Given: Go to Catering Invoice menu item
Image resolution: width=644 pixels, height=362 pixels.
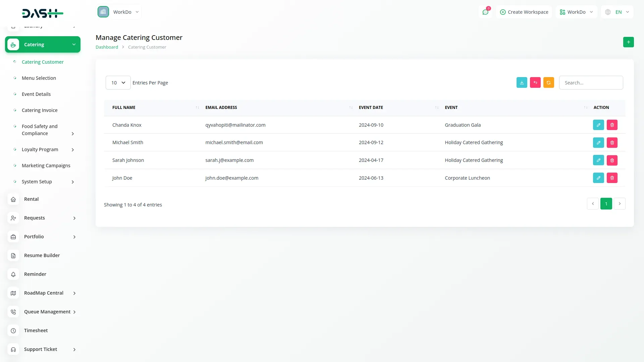Looking at the screenshot, I should click(x=40, y=110).
